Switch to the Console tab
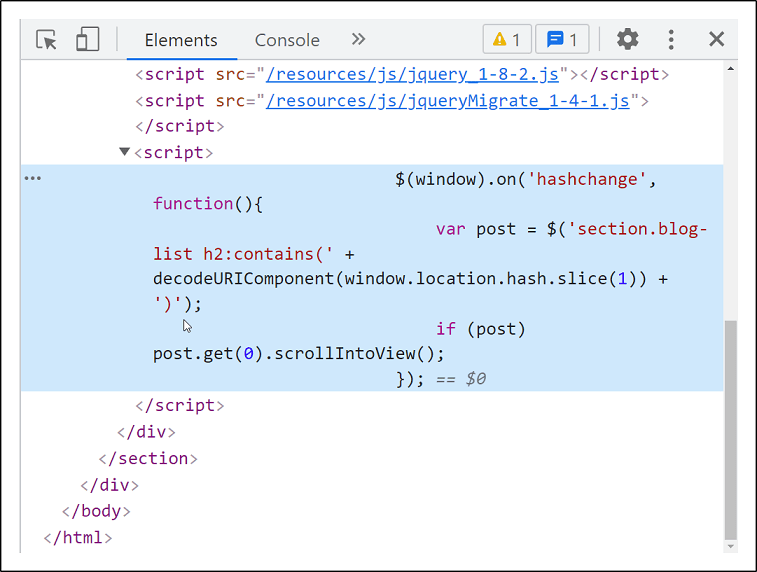 coord(287,40)
